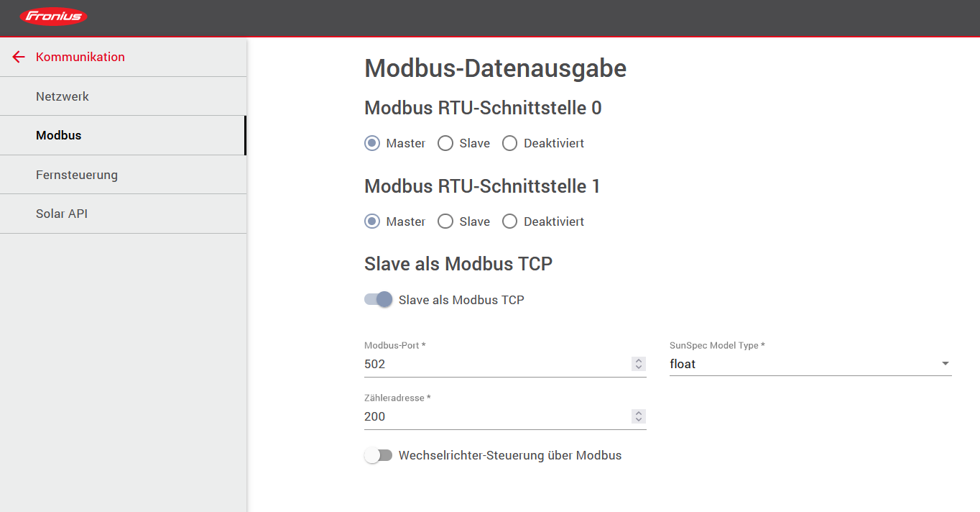Select Deaktiviert for Modbus RTU-Schnittstelle 1
980x512 pixels.
509,221
